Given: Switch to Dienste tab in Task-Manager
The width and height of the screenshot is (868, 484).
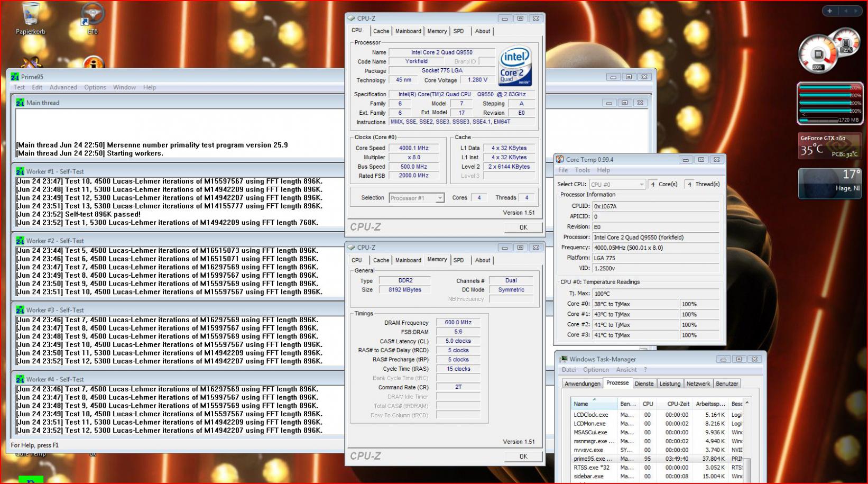Looking at the screenshot, I should (644, 384).
